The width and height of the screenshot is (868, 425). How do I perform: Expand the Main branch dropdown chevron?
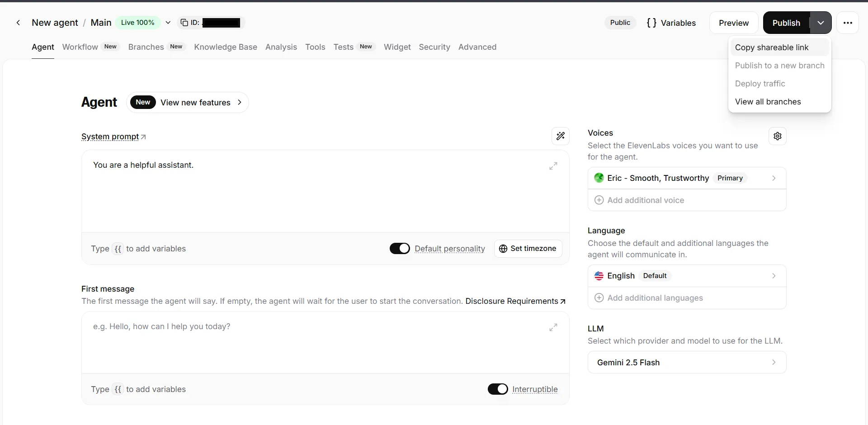tap(168, 23)
